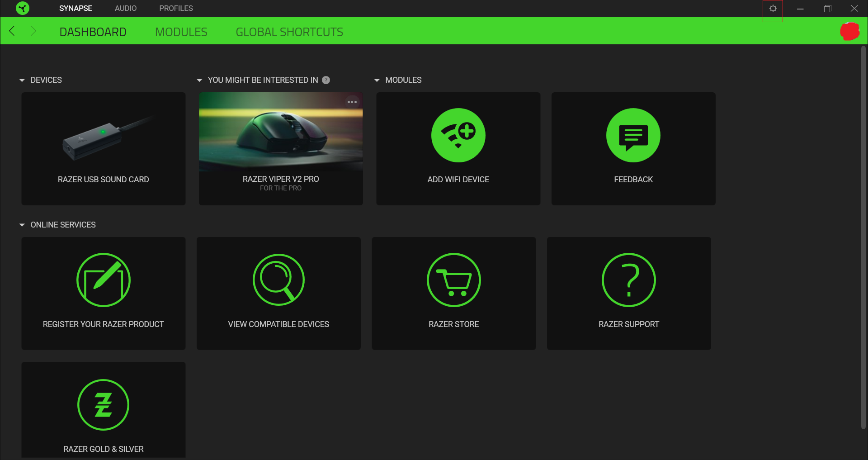The image size is (868, 460).
Task: Switch to the Synapse top tab
Action: pyautogui.click(x=75, y=8)
